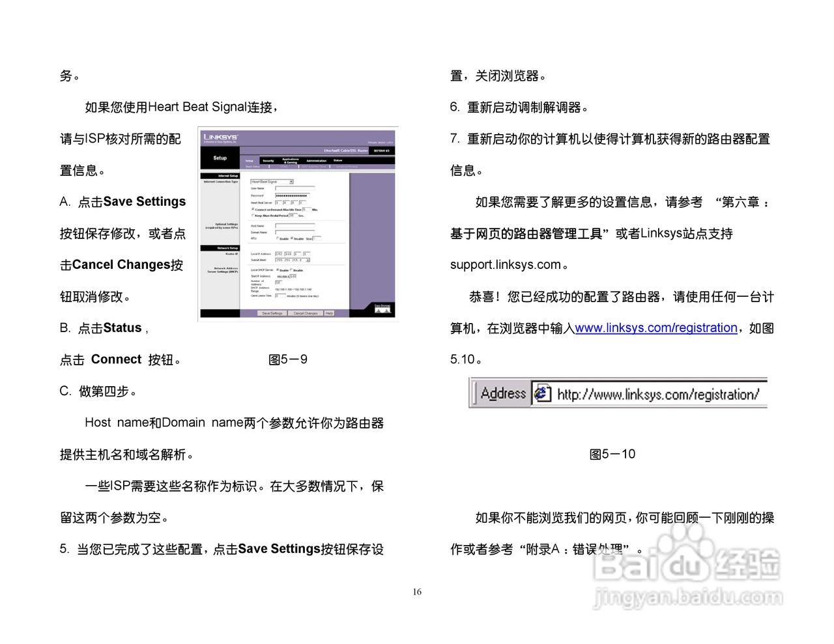Select the Keep Alive Redial Period radio button
Screen dimensions: 834x644
click(x=253, y=216)
